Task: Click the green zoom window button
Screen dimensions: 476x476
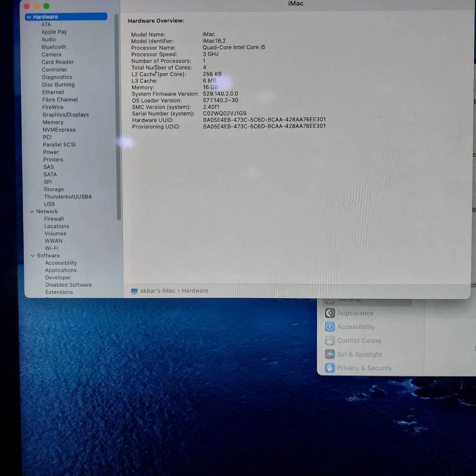Action: click(46, 6)
